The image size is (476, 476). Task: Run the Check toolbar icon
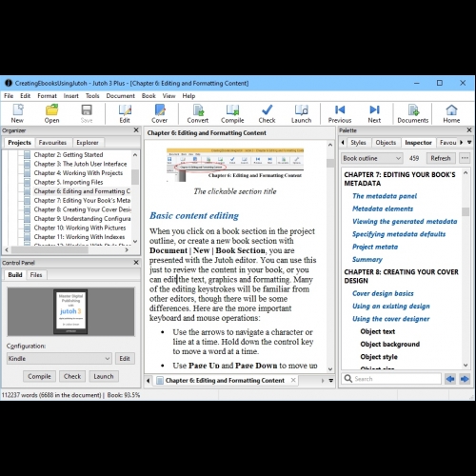click(267, 113)
